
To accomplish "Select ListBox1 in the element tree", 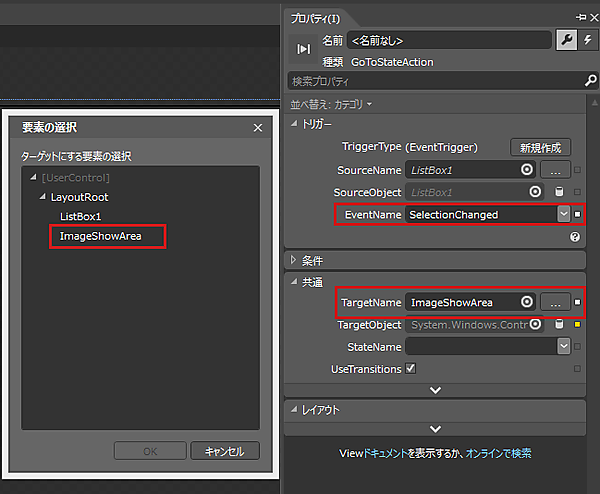I will (x=80, y=217).
